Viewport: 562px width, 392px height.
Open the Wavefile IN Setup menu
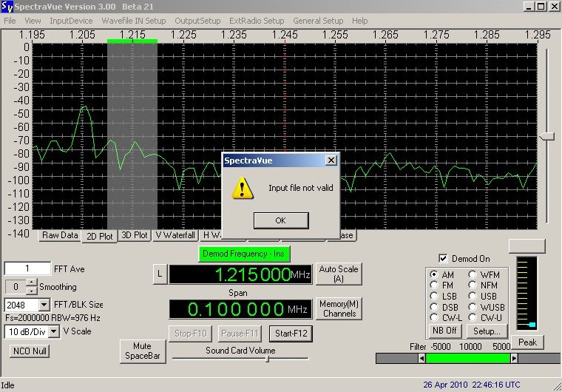pos(134,21)
